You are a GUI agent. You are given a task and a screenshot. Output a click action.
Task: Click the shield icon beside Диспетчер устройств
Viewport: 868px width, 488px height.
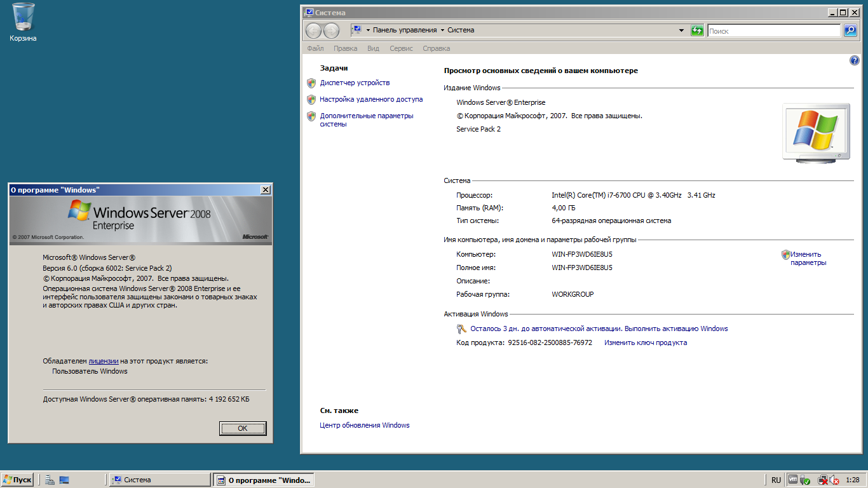pos(311,83)
